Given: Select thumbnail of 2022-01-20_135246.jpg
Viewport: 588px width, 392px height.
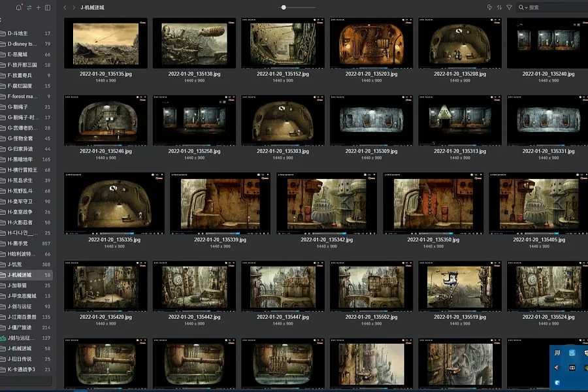Looking at the screenshot, I should coord(106,120).
